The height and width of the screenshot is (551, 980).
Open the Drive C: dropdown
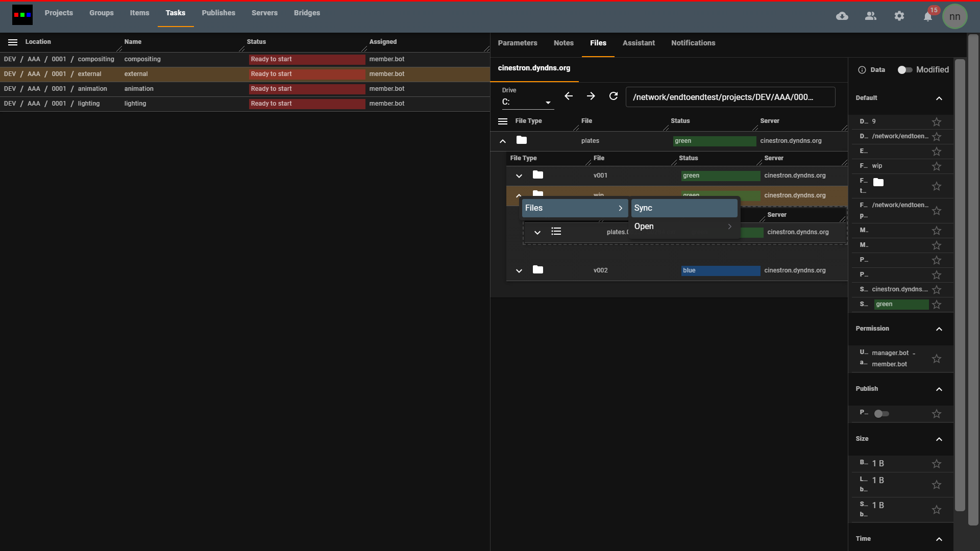pyautogui.click(x=527, y=102)
